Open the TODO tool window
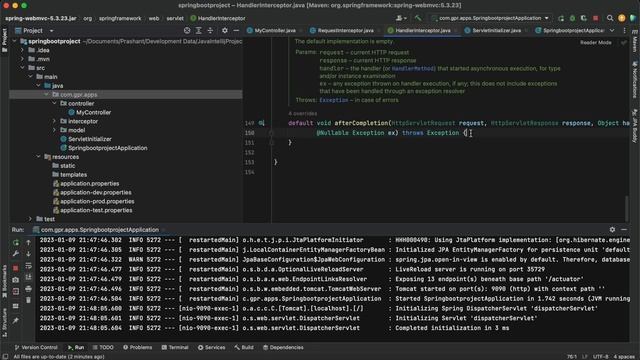 103,347
